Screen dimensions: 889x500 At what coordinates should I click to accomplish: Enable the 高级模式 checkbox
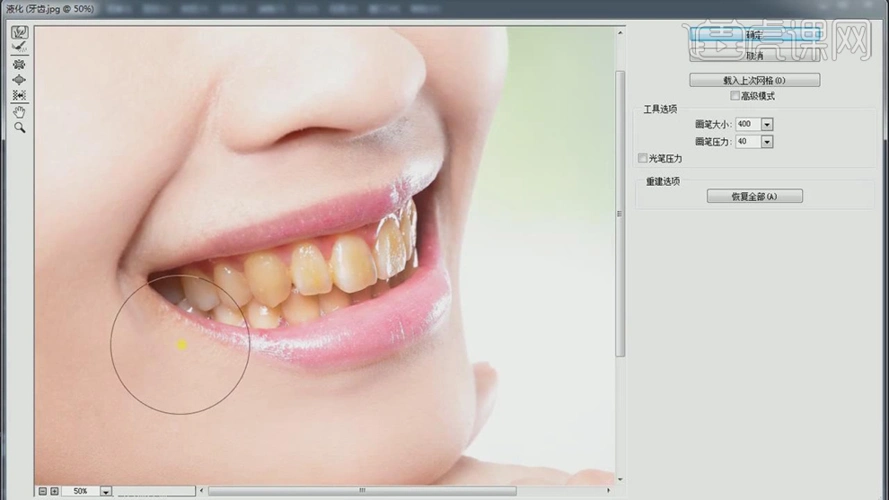point(736,96)
